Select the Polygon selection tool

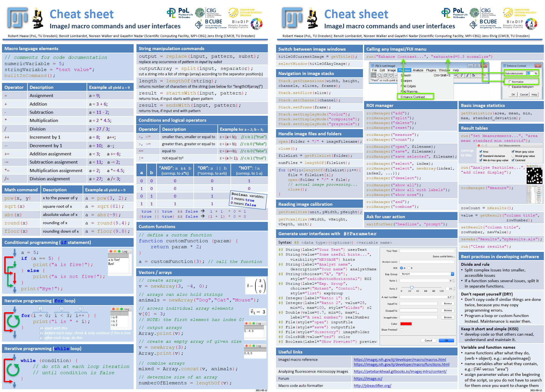[x=385, y=75]
